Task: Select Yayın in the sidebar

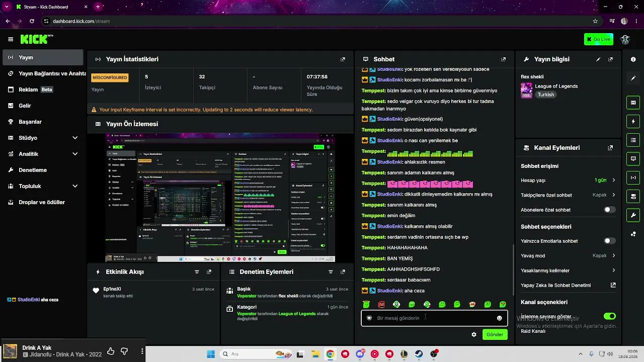Action: (x=43, y=57)
